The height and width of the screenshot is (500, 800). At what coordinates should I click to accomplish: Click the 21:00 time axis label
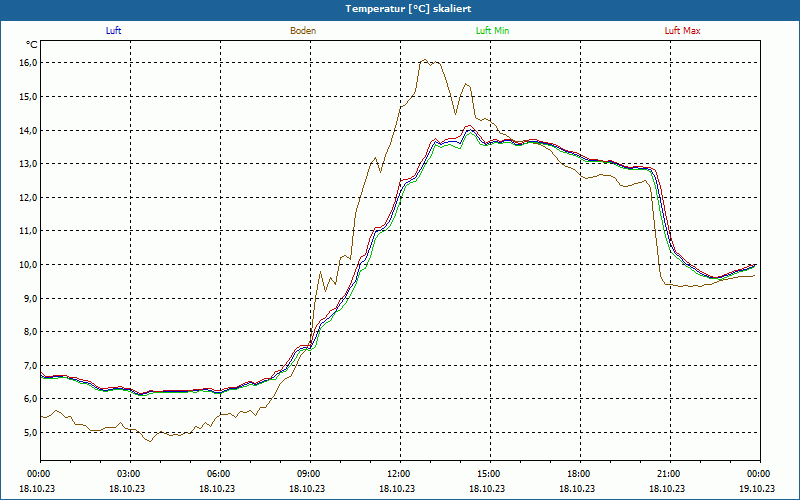pyautogui.click(x=670, y=474)
